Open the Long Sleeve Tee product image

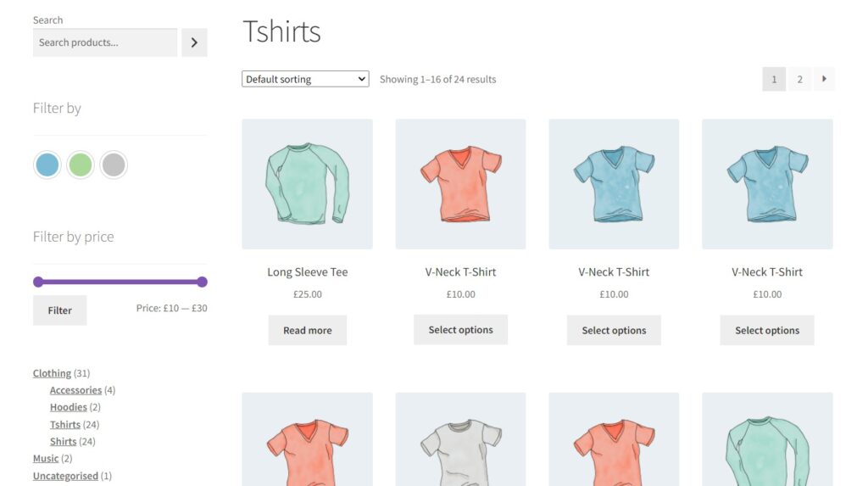(x=307, y=184)
